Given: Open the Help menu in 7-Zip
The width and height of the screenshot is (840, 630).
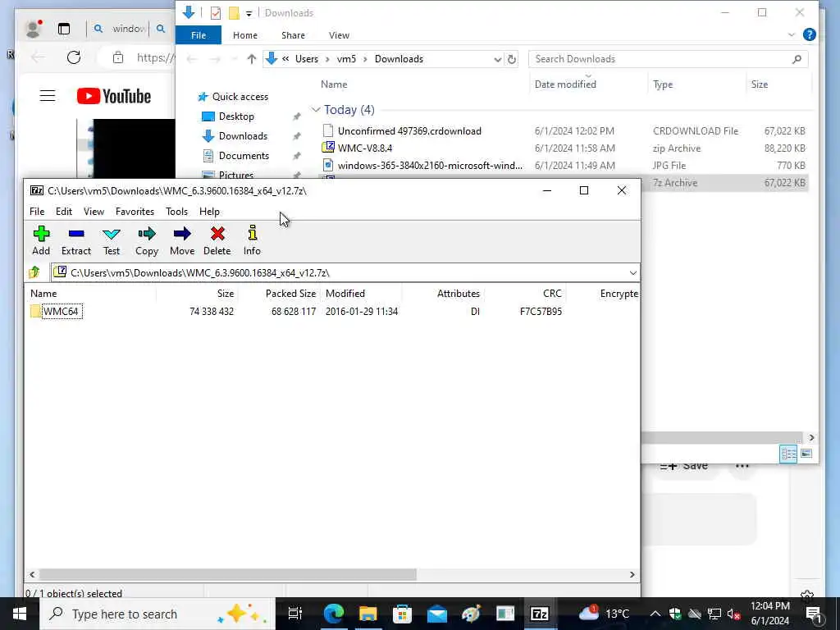Looking at the screenshot, I should pos(209,212).
